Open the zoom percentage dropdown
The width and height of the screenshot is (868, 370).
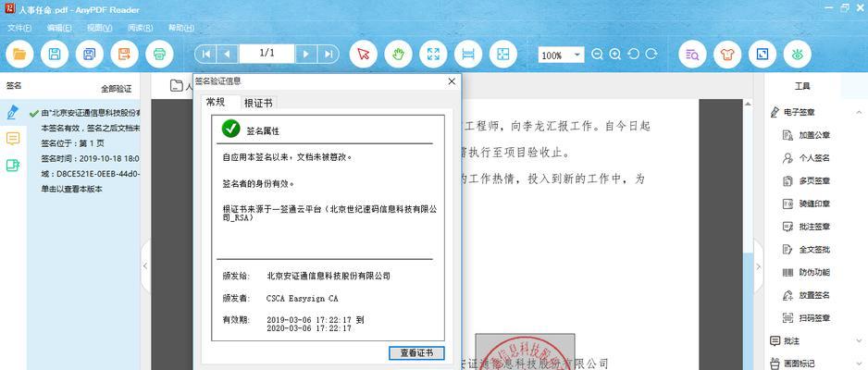(577, 55)
